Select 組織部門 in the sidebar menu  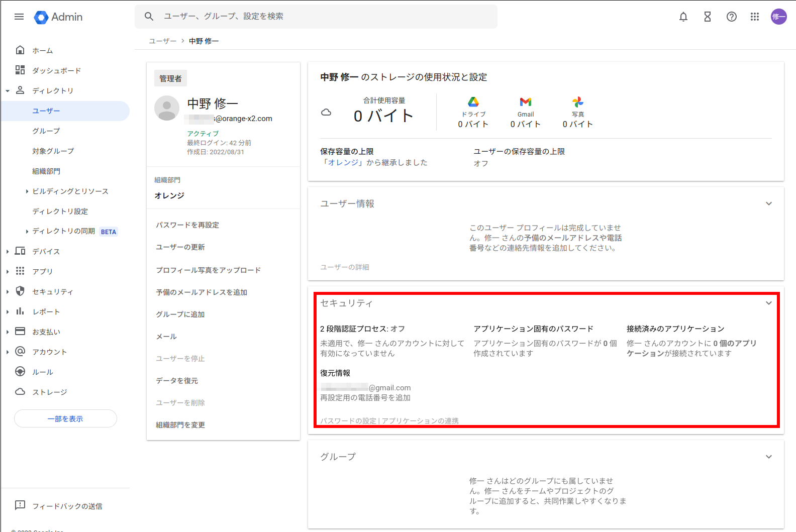click(46, 171)
